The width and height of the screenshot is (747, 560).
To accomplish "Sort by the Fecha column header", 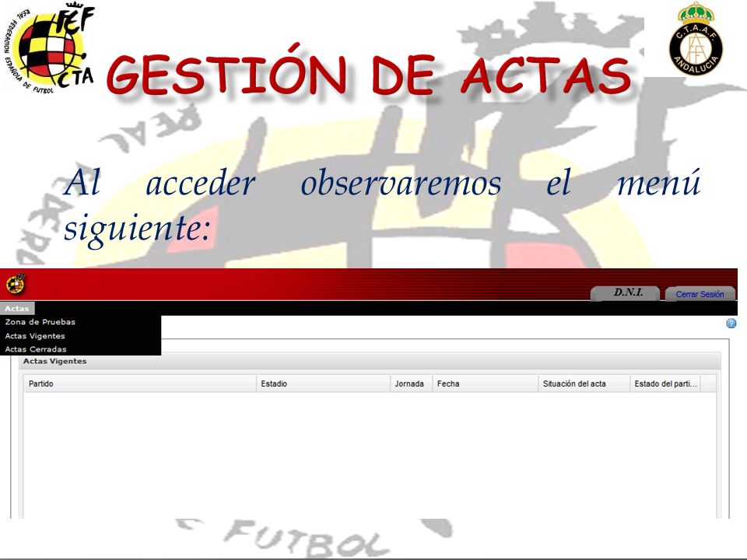I will coord(485,383).
